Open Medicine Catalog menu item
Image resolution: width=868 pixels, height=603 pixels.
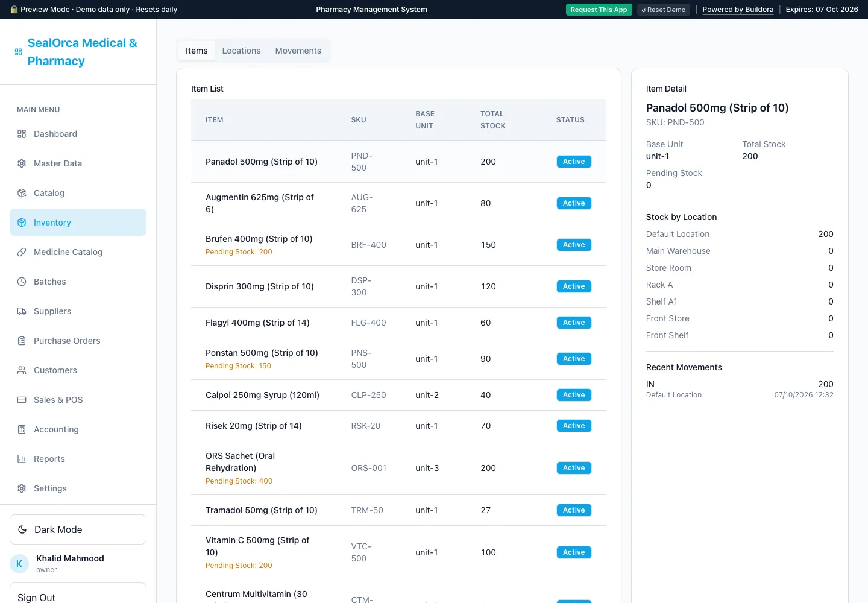tap(78, 252)
